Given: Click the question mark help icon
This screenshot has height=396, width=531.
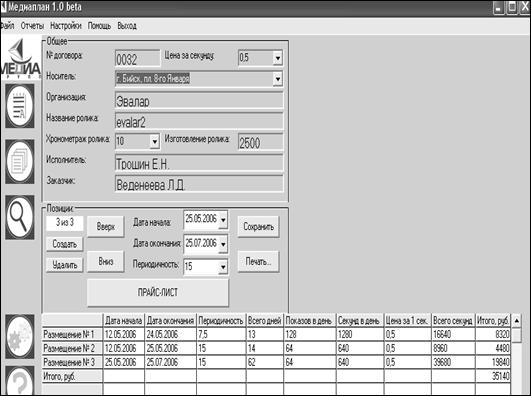Looking at the screenshot, I should 20,380.
